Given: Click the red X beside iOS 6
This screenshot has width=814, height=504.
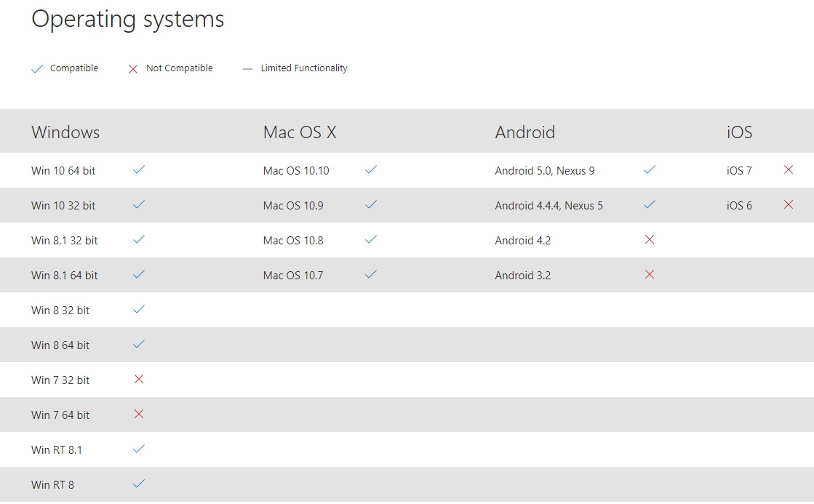Looking at the screenshot, I should click(x=789, y=204).
